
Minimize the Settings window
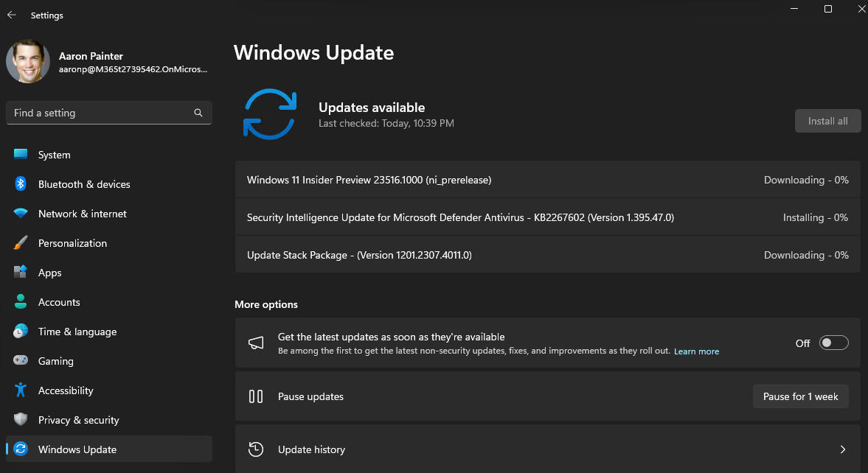click(794, 9)
